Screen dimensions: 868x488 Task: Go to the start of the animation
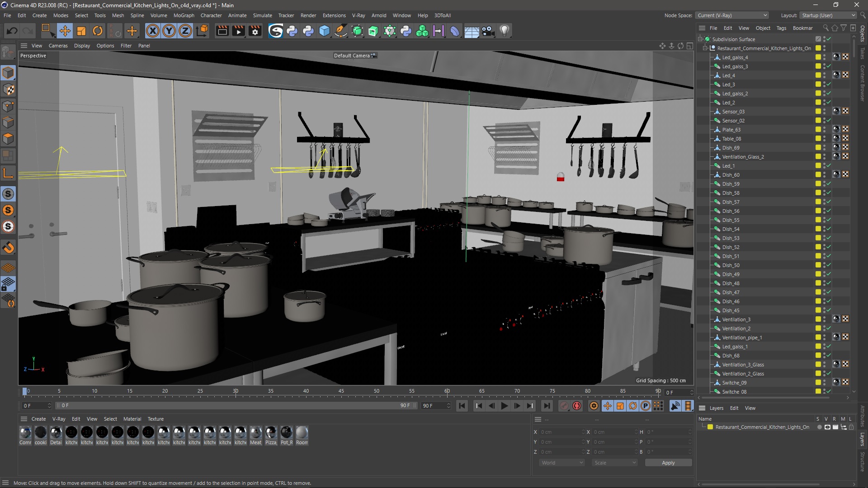click(x=462, y=406)
